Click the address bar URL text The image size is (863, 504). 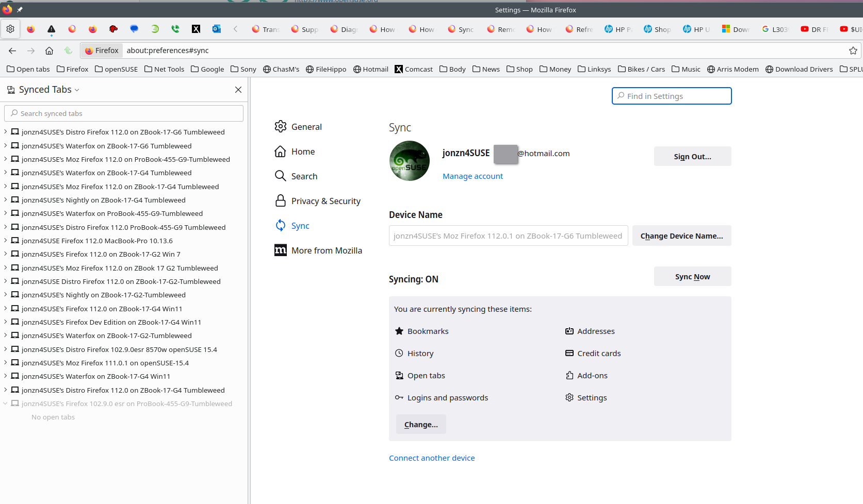pyautogui.click(x=168, y=51)
